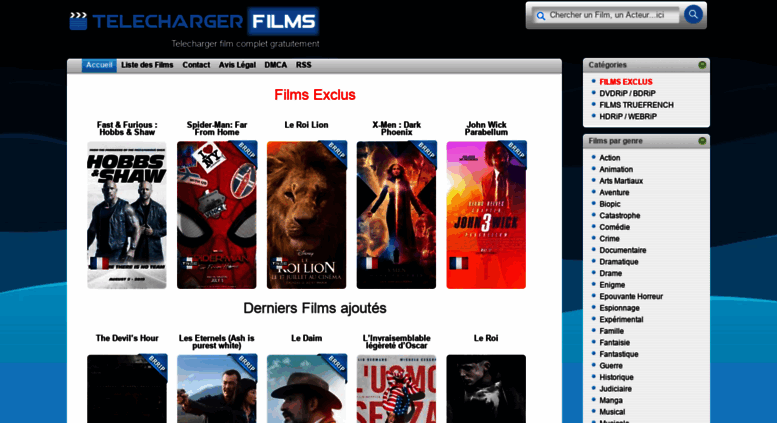Browse the Dramatique genre

coord(618,262)
